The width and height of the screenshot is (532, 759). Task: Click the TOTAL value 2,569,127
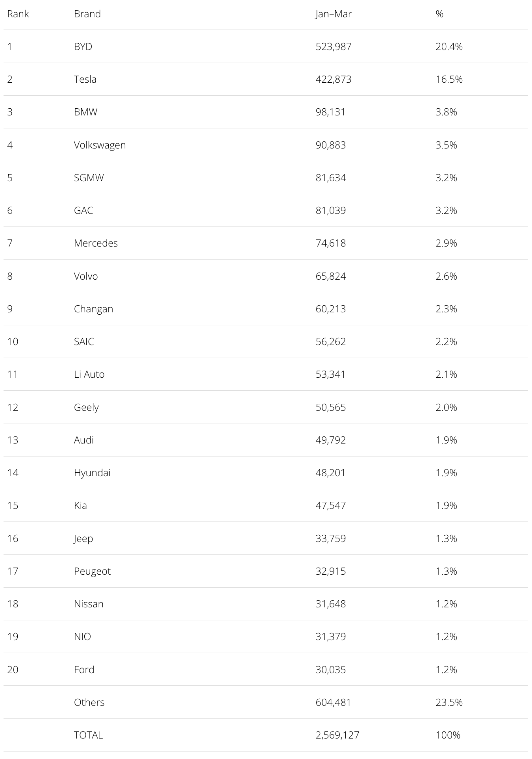pyautogui.click(x=337, y=735)
